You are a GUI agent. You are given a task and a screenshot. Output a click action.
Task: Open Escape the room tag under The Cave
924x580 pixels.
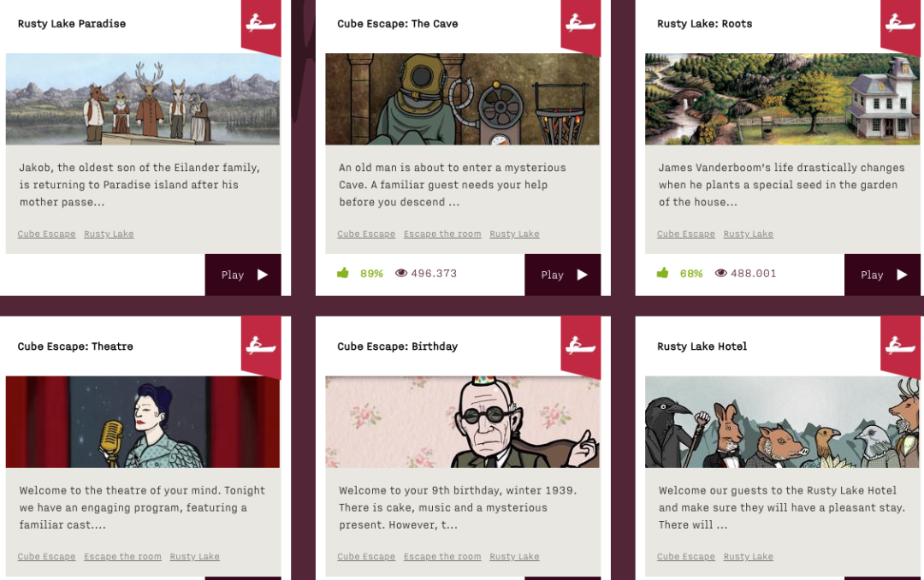(x=442, y=234)
